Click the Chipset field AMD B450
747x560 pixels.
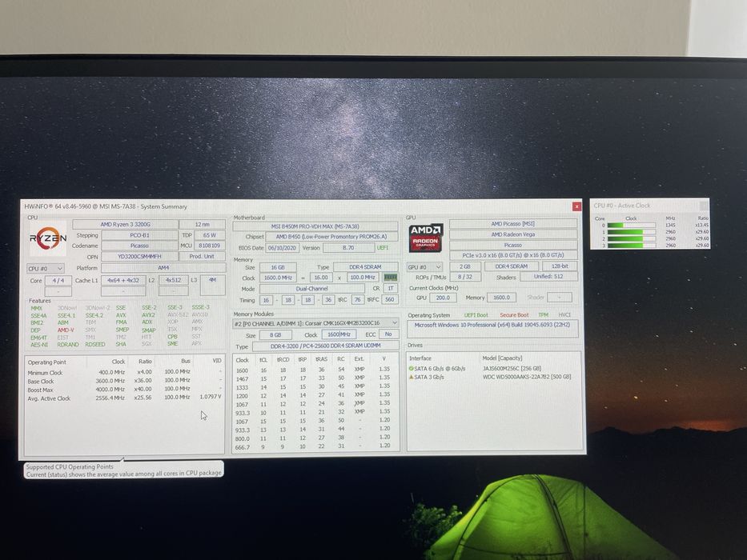pos(331,237)
